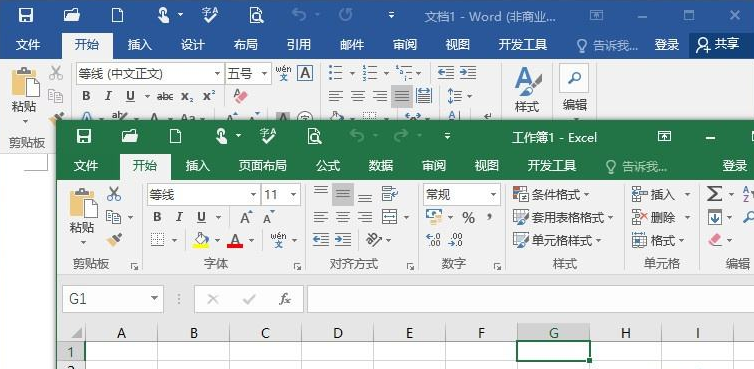The height and width of the screenshot is (369, 754).
Task: Open Excel 数据 tab
Action: [381, 165]
